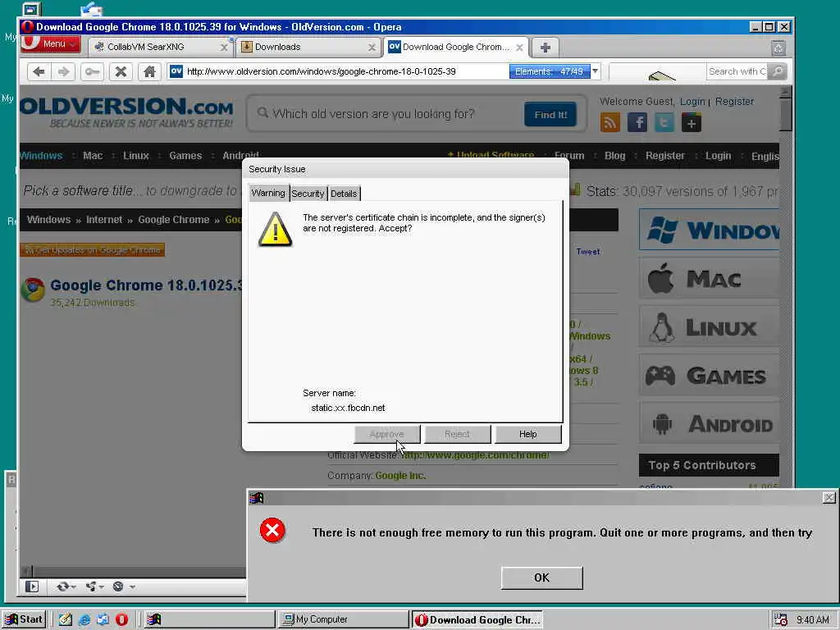Close the not enough memory error dialog
Image resolution: width=840 pixels, height=630 pixels.
tap(829, 498)
